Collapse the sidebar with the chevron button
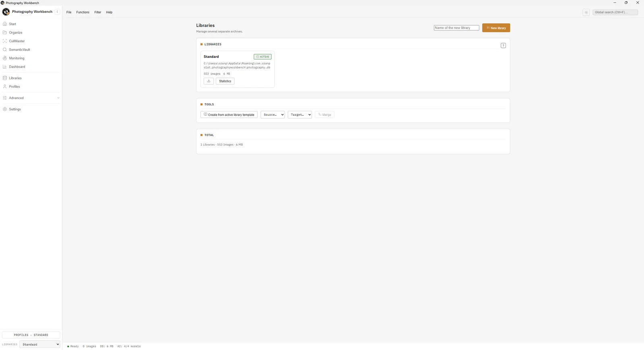Screen dimensions: 644x350 click(57, 12)
